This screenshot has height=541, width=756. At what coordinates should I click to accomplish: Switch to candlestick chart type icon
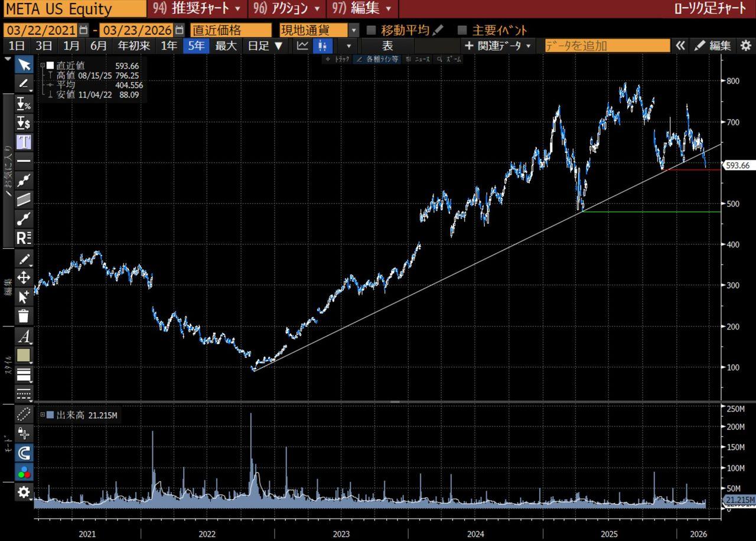point(322,45)
